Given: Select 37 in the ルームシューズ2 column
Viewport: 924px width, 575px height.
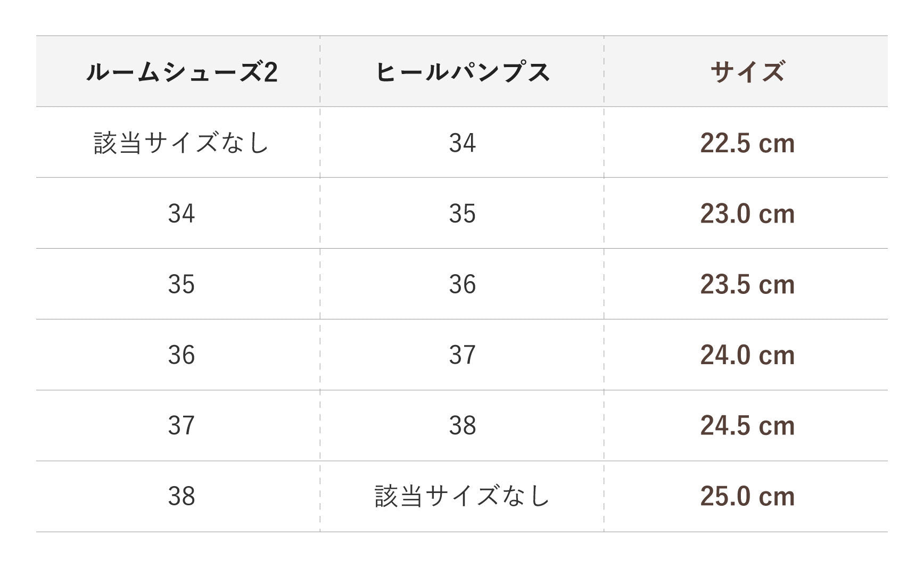Looking at the screenshot, I should click(181, 425).
